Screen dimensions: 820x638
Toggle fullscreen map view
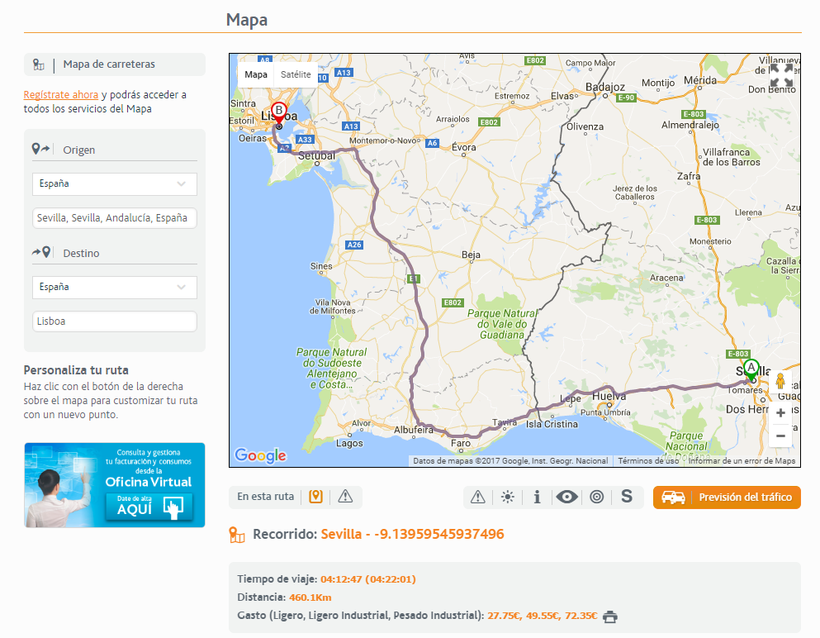781,74
